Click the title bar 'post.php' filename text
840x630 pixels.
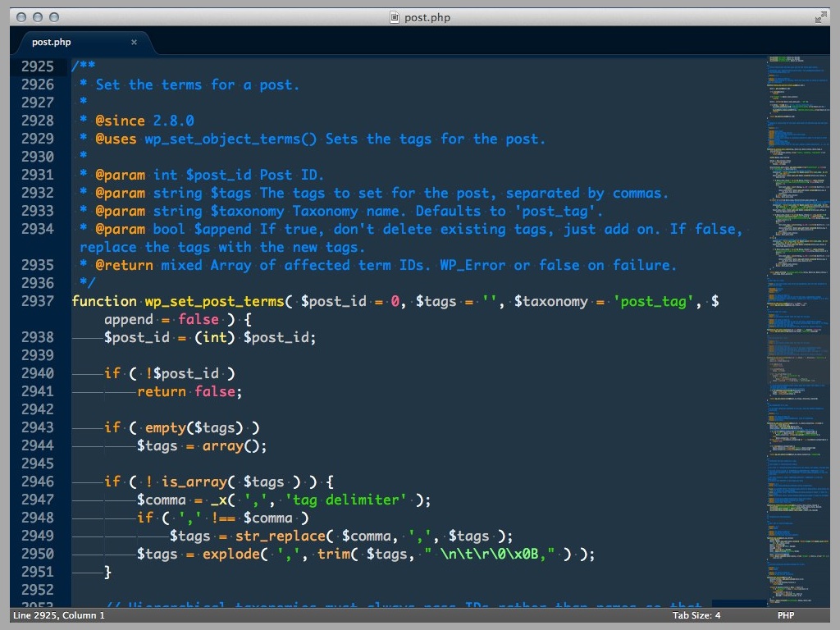(427, 18)
